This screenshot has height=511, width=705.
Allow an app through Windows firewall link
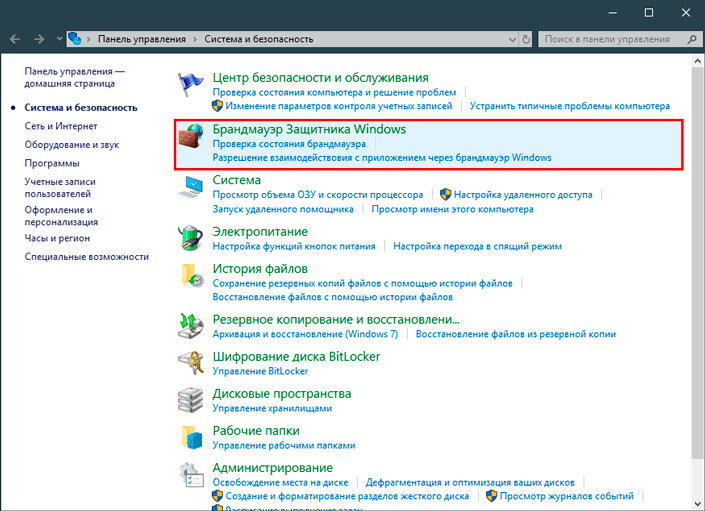tap(382, 158)
